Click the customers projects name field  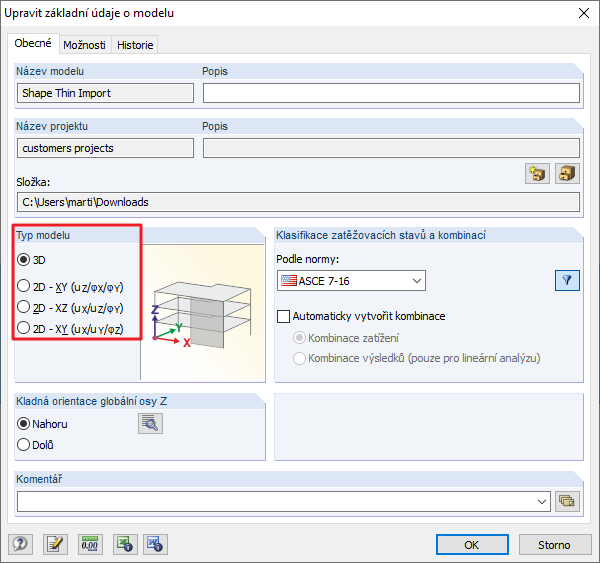click(105, 148)
